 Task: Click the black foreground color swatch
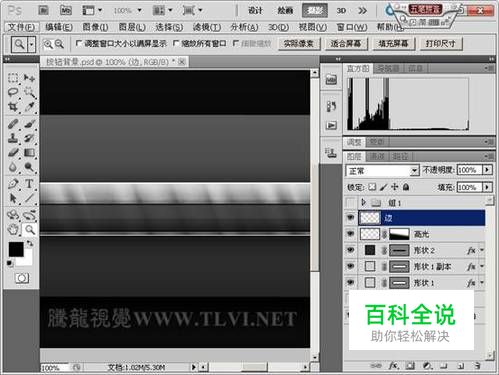point(15,249)
